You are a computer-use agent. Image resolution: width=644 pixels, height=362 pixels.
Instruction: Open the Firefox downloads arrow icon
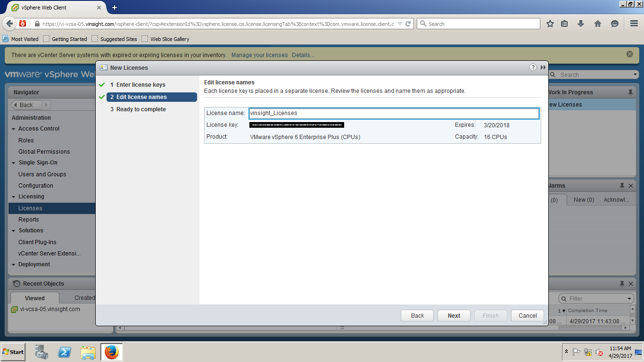[581, 24]
